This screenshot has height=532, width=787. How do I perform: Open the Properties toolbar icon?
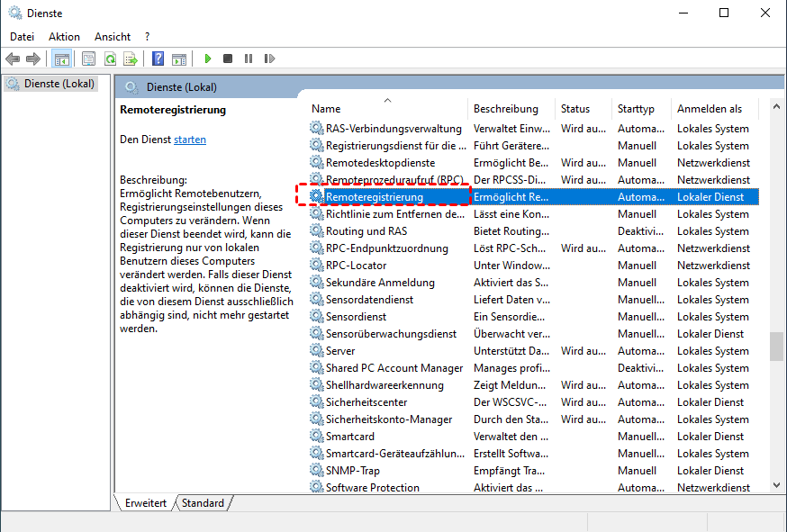(x=88, y=59)
